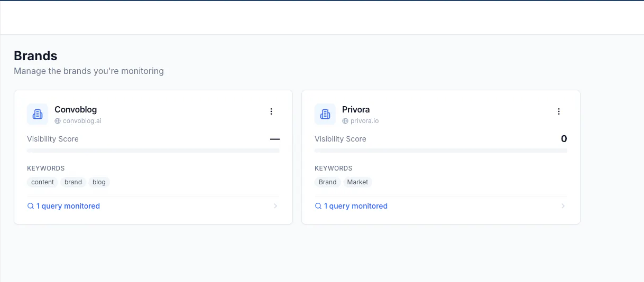The width and height of the screenshot is (644, 282).
Task: Select the 'blog' keyword tag
Action: [x=99, y=182]
